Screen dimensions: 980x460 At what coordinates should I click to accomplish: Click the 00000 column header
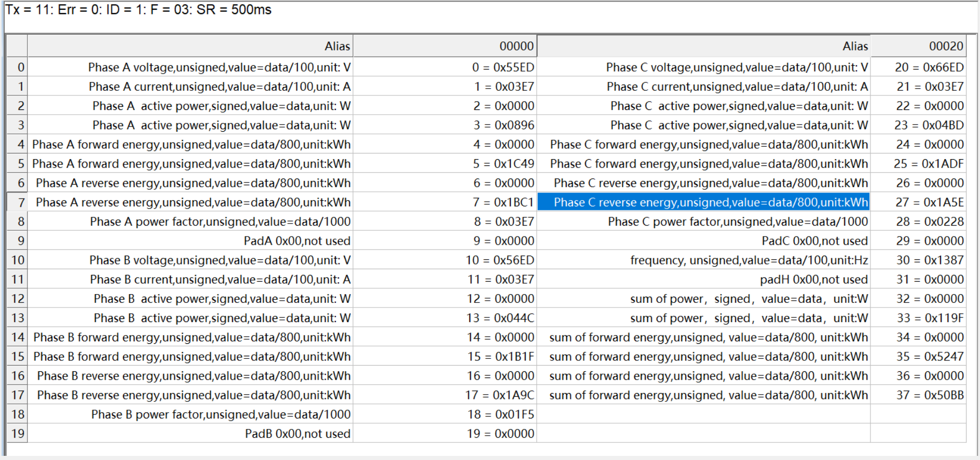coord(445,46)
